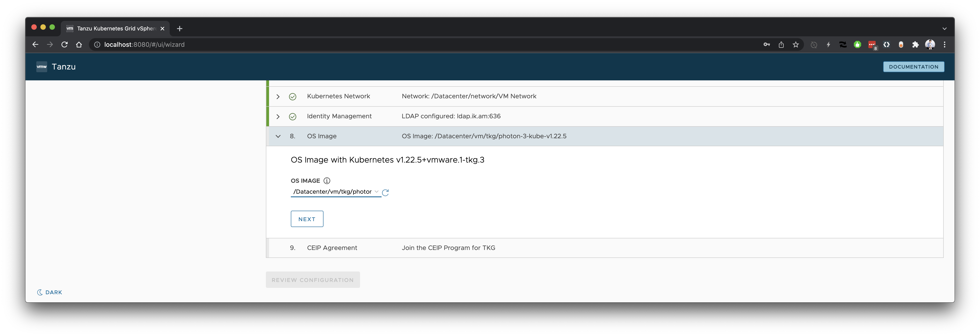Open saved passwords key icon

(x=767, y=44)
